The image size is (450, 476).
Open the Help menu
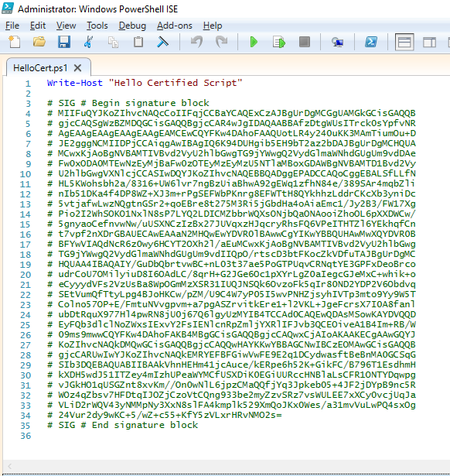pos(213,26)
